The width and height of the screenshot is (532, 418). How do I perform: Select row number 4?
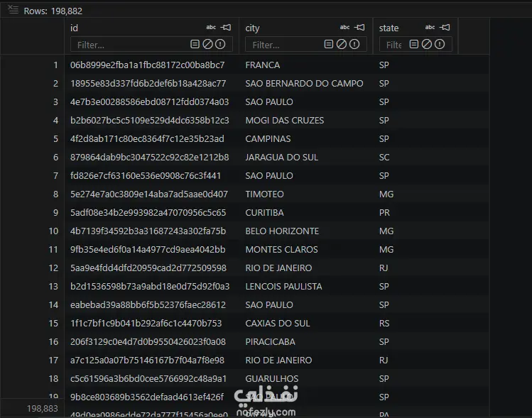click(55, 121)
